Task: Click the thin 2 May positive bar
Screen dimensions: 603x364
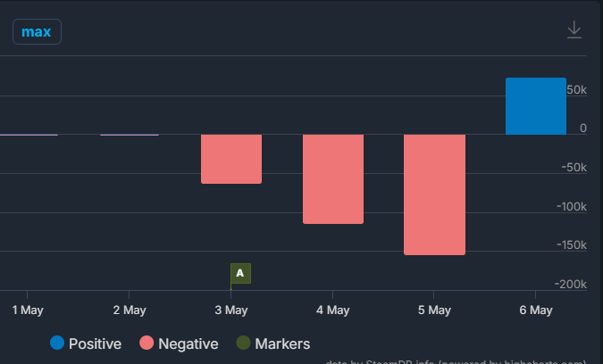Action: (x=130, y=135)
